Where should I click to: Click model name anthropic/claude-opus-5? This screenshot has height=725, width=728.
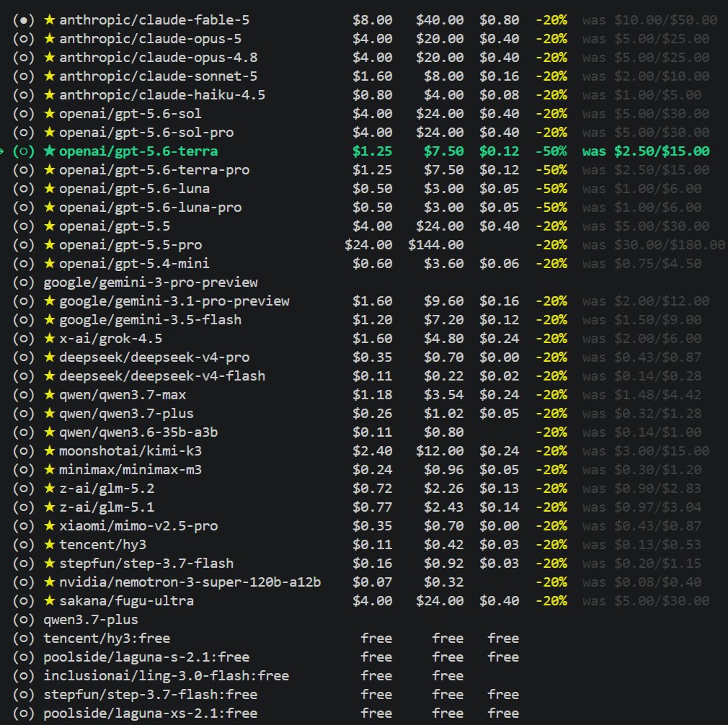point(151,38)
